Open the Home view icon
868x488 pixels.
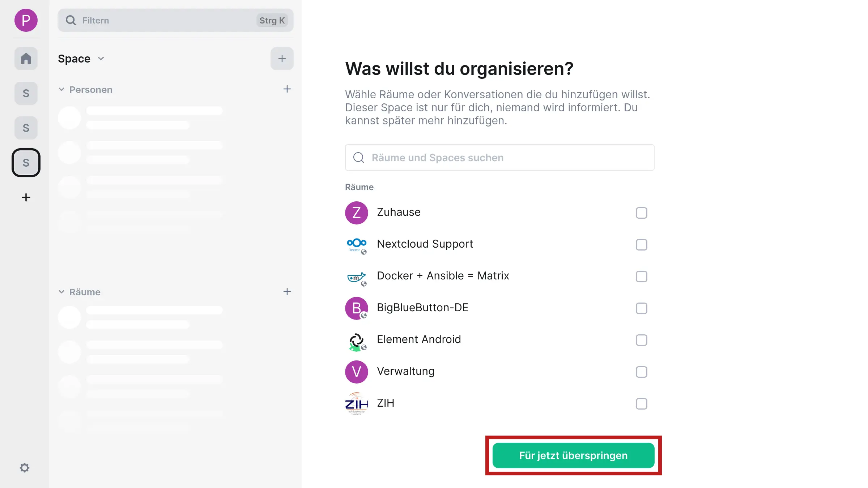tap(26, 58)
